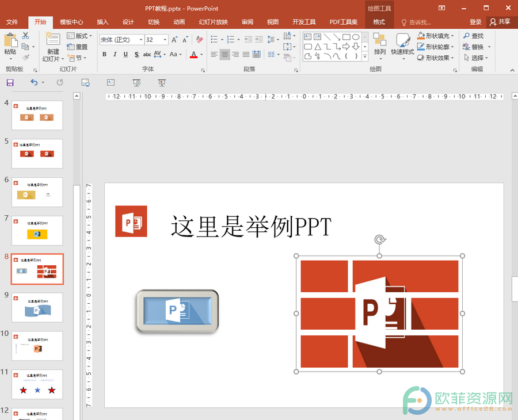
Task: Align text to the left
Action: [214, 55]
